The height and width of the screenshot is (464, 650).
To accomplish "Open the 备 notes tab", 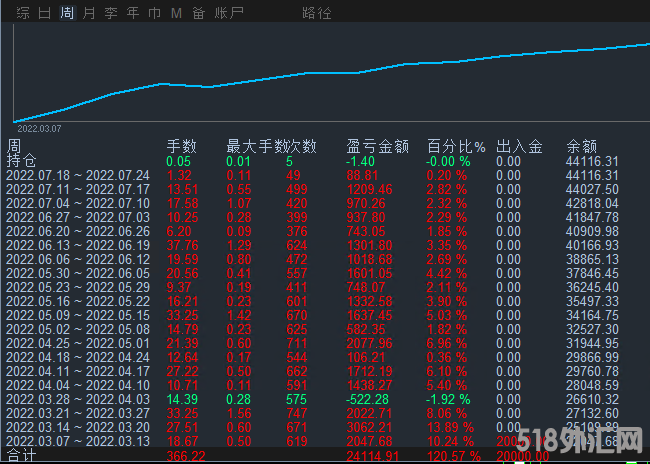I will 198,13.
